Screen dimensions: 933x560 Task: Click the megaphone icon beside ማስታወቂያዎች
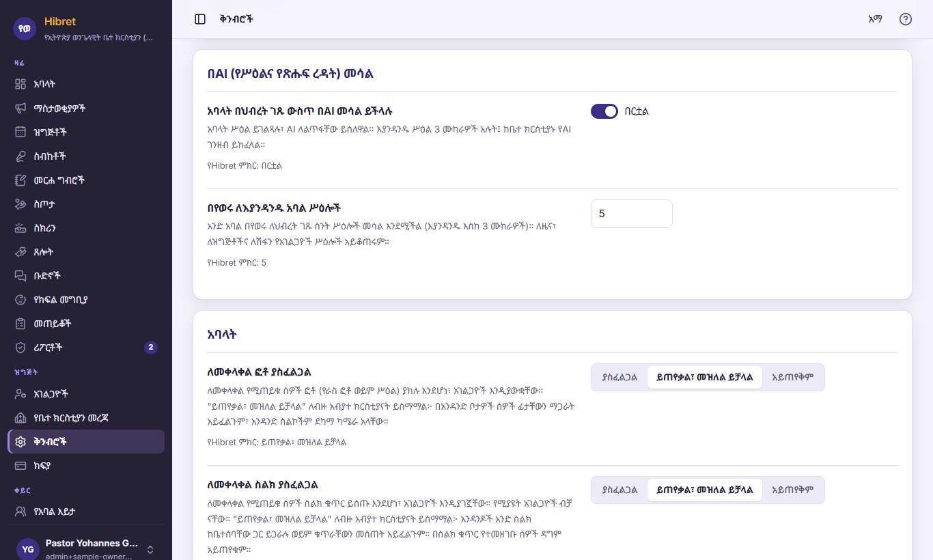[x=20, y=108]
